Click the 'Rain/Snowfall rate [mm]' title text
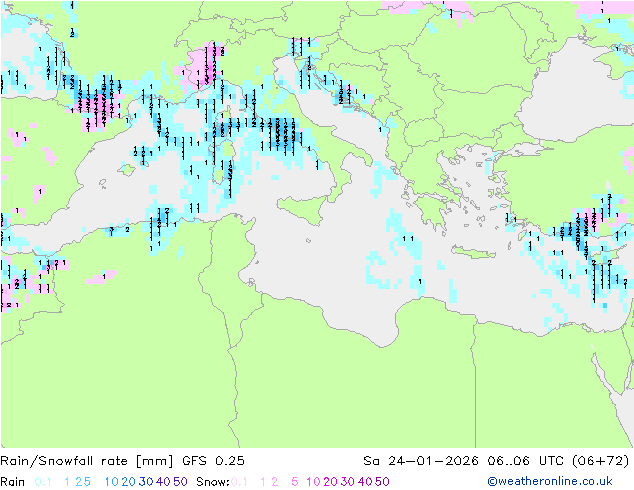The image size is (634, 490). pyautogui.click(x=87, y=461)
